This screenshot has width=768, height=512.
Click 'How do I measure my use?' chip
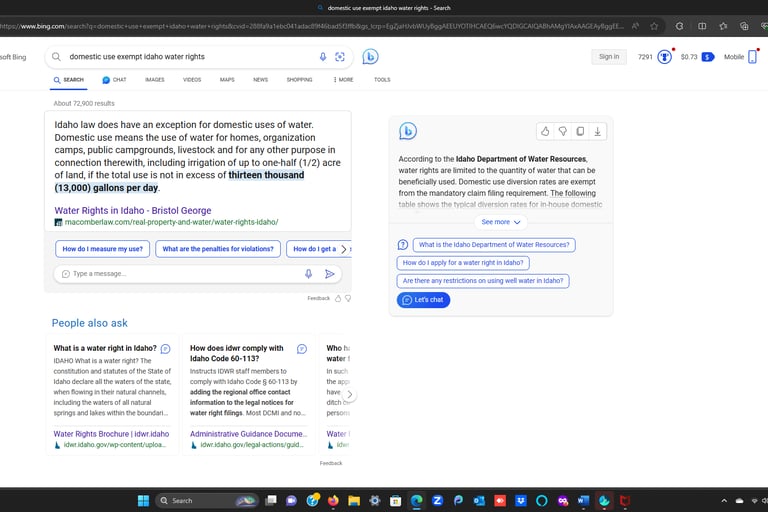102,249
